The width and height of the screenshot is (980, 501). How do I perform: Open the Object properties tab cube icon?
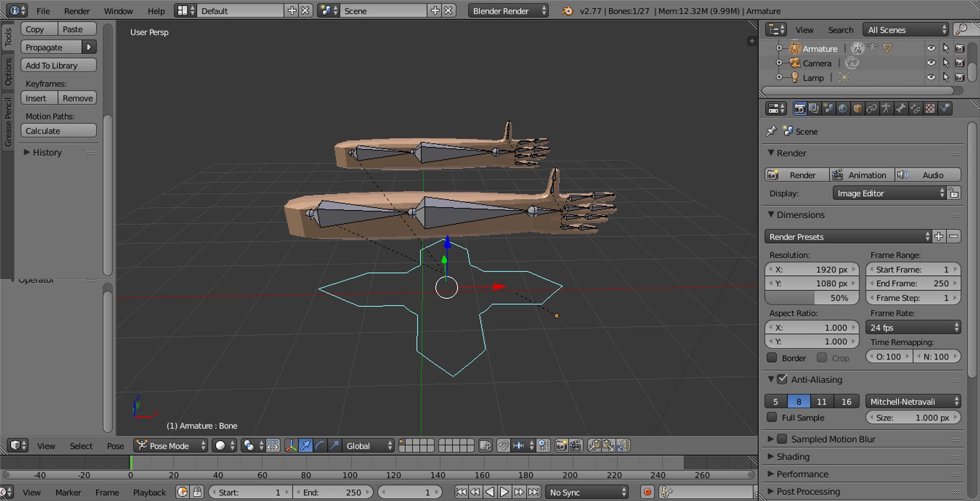857,108
